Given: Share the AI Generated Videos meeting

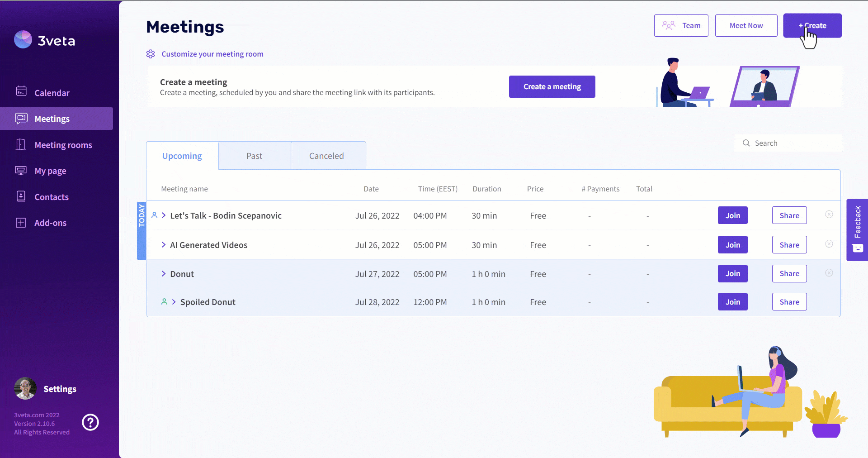Looking at the screenshot, I should coord(789,245).
